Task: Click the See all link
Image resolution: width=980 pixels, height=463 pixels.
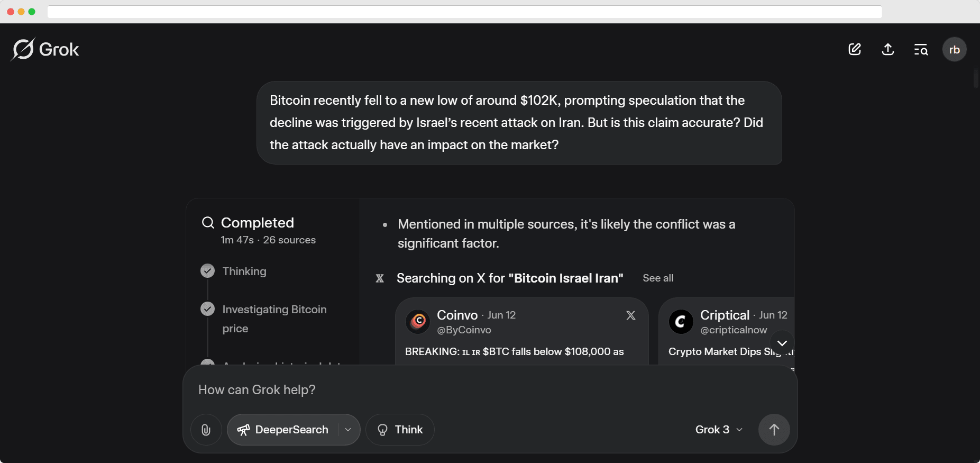Action: click(x=657, y=278)
